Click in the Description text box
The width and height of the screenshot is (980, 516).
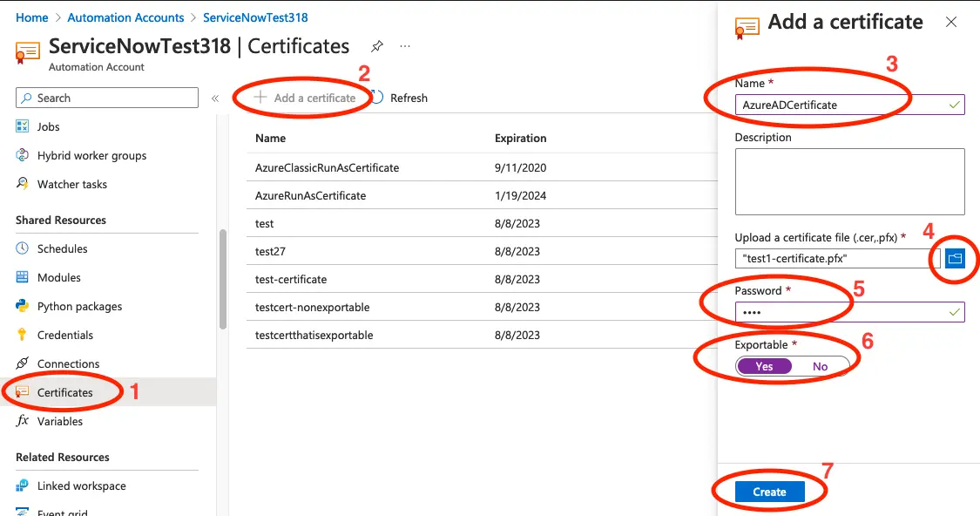point(849,181)
